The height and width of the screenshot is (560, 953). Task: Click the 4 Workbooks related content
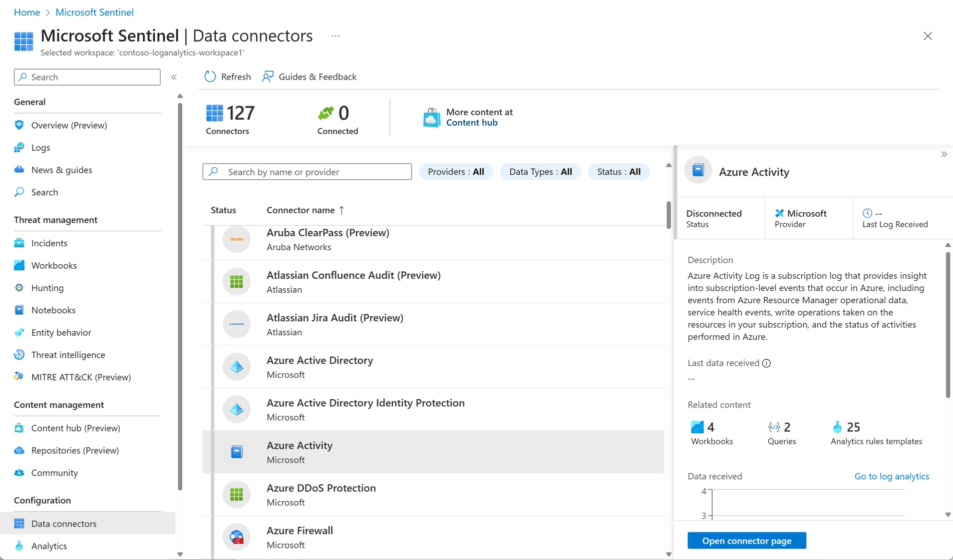point(712,433)
